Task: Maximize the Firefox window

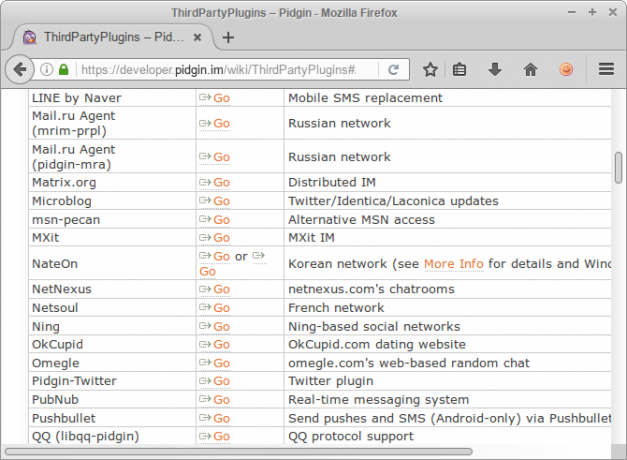Action: [592, 12]
